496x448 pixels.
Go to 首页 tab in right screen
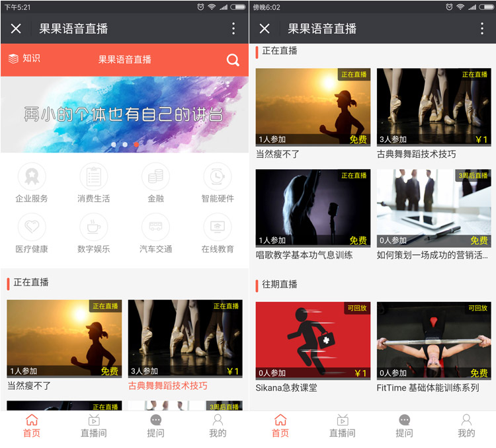pyautogui.click(x=280, y=426)
